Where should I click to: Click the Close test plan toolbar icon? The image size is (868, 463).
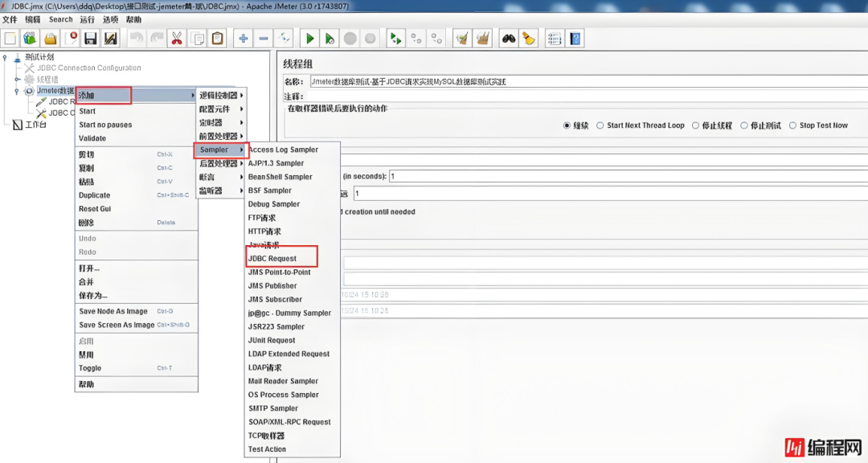71,39
